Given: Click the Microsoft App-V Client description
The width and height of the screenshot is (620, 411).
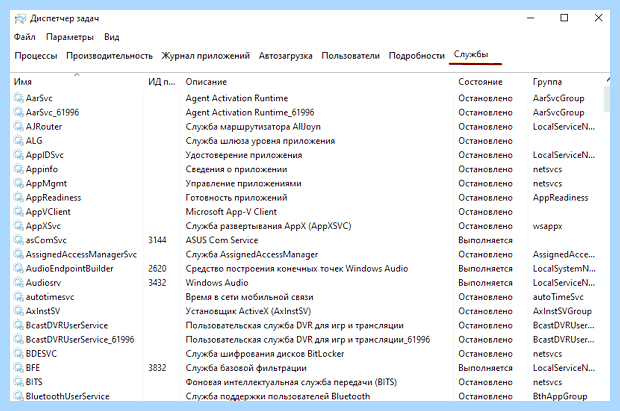Looking at the screenshot, I should point(231,212).
